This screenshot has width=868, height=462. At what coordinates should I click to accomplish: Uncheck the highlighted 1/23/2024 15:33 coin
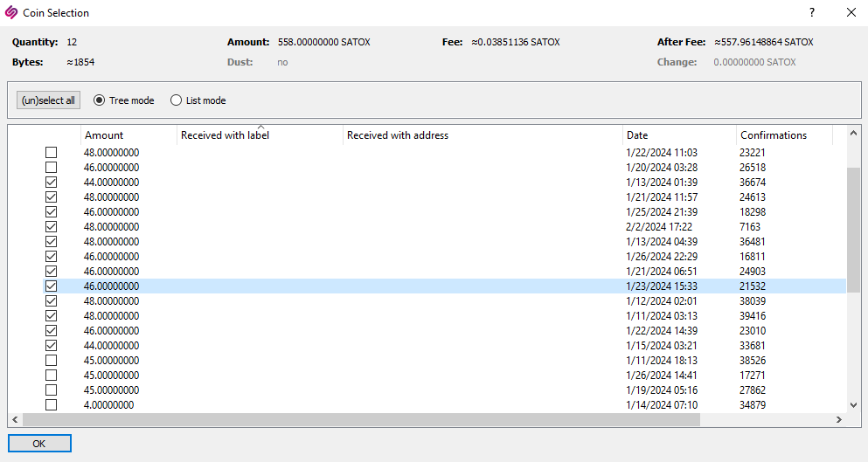click(x=51, y=286)
